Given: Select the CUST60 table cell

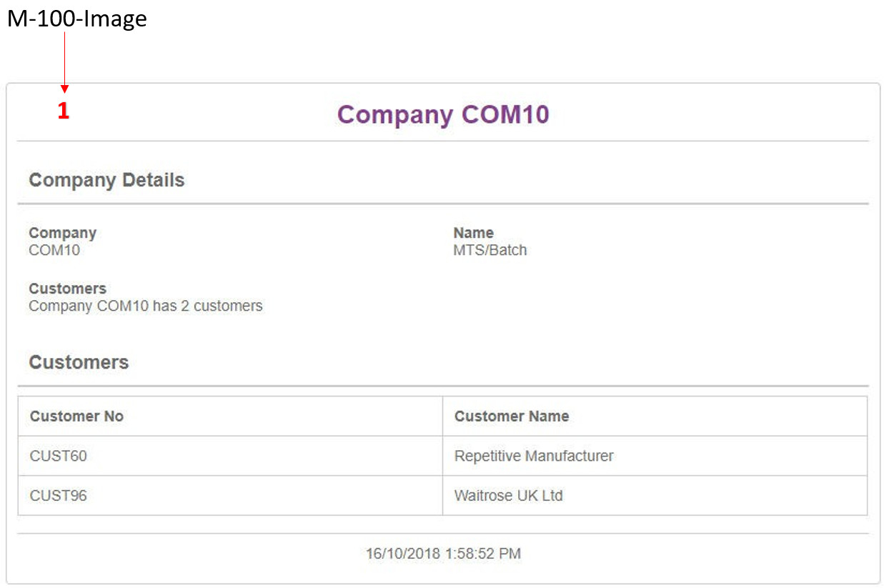Looking at the screenshot, I should click(58, 456).
